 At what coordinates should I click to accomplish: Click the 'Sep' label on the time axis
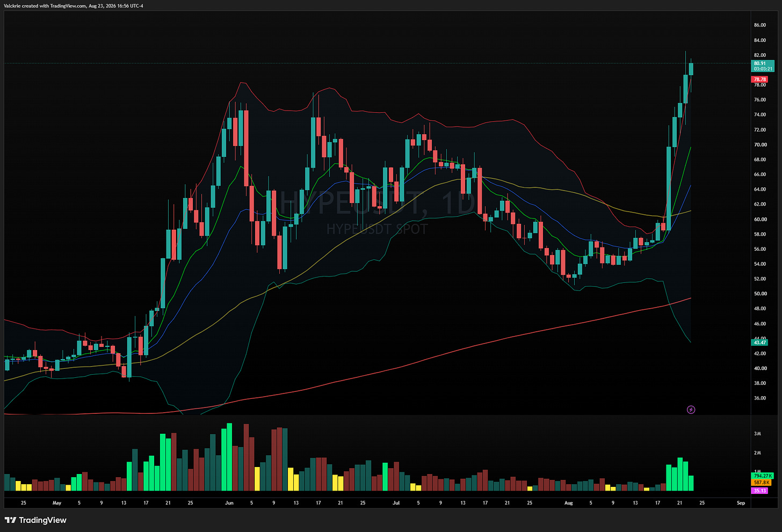[741, 503]
